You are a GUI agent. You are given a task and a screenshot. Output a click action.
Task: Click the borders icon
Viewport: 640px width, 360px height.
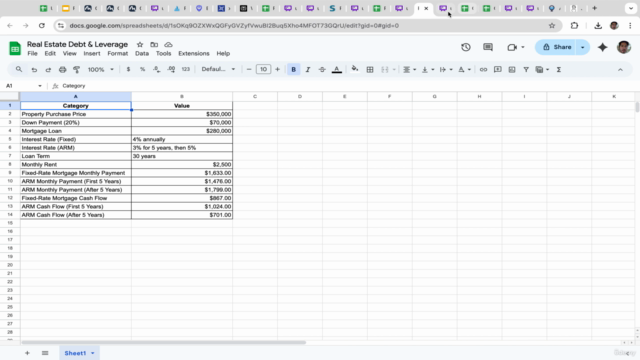[370, 70]
